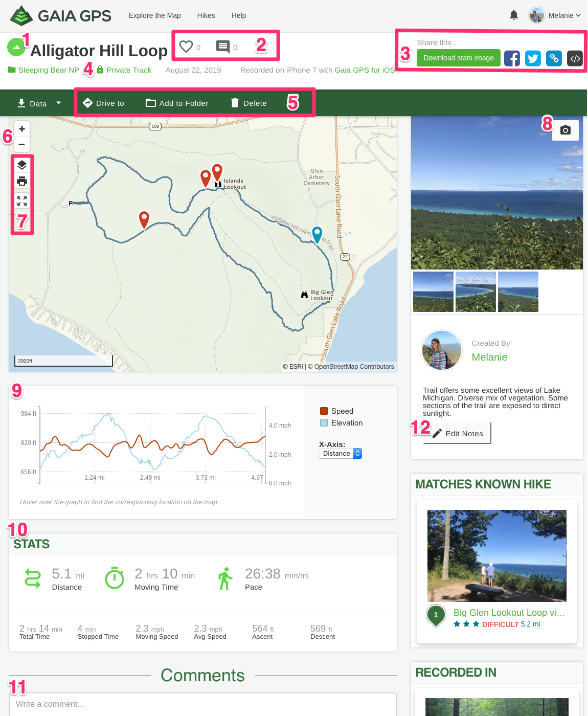The image size is (588, 716).
Task: Share the track on Twitter
Action: (x=533, y=58)
